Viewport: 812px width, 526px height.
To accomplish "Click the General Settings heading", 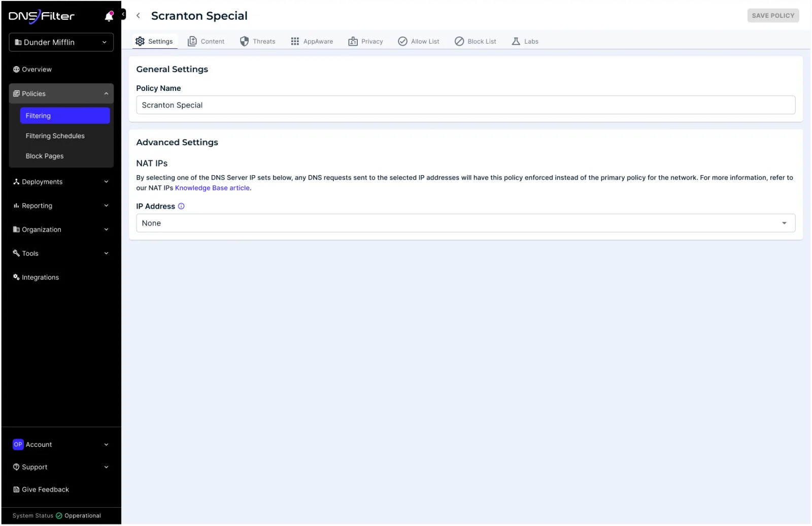I will (x=172, y=70).
